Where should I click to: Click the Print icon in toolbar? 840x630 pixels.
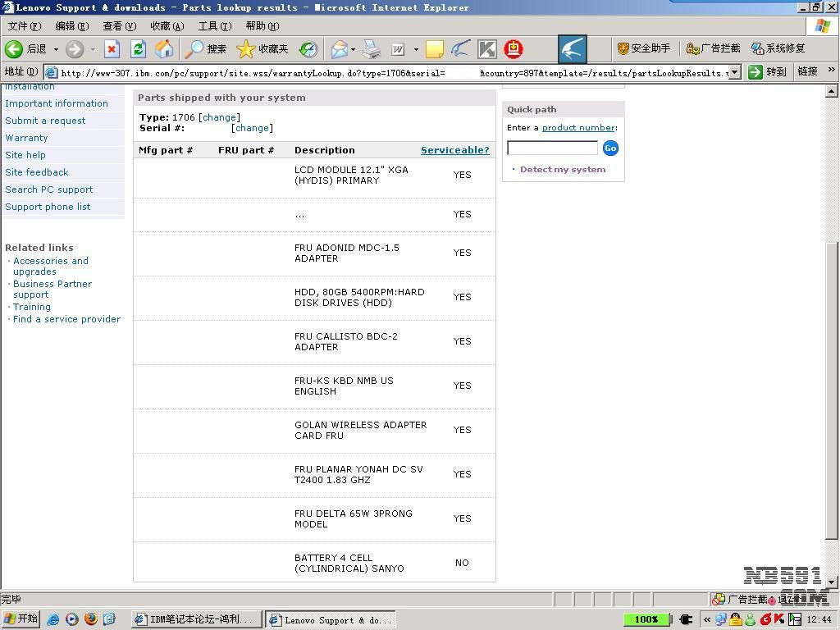(x=372, y=49)
